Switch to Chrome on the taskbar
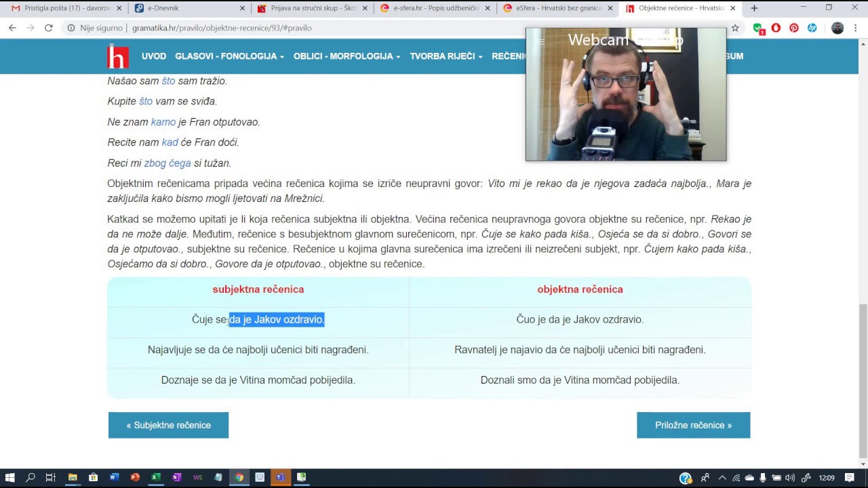The image size is (868, 488). pos(239,477)
